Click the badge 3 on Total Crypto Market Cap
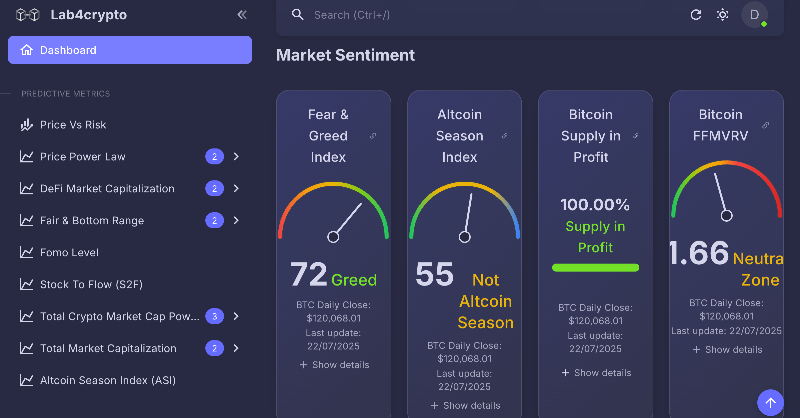 point(214,316)
